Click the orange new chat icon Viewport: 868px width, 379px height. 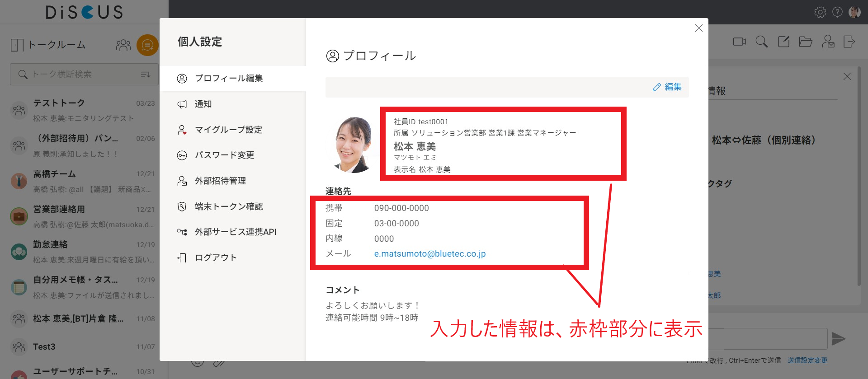(147, 45)
